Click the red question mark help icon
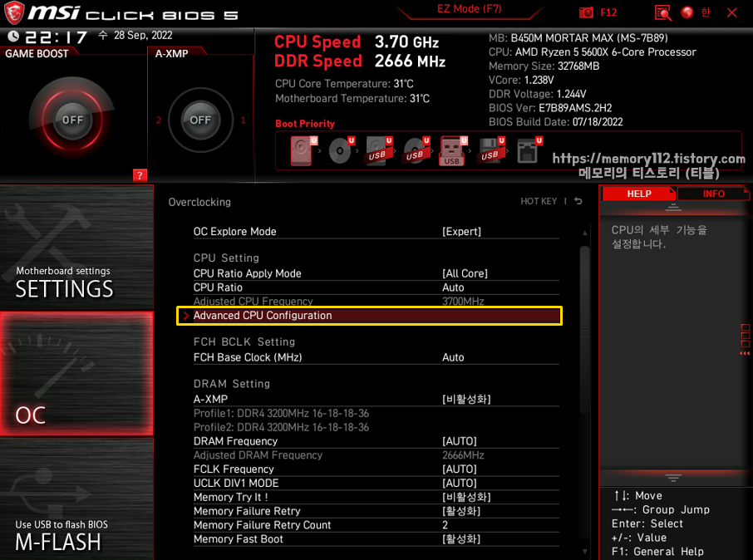 [140, 175]
